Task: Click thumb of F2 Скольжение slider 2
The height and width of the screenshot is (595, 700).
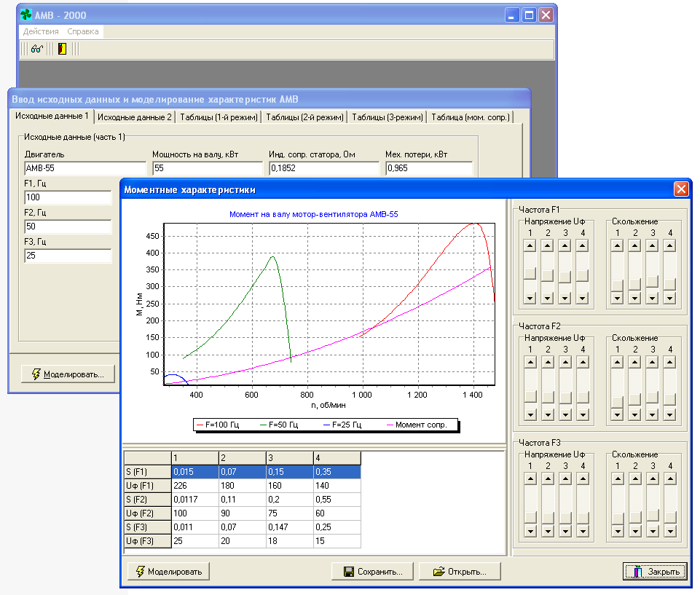Action: (634, 398)
